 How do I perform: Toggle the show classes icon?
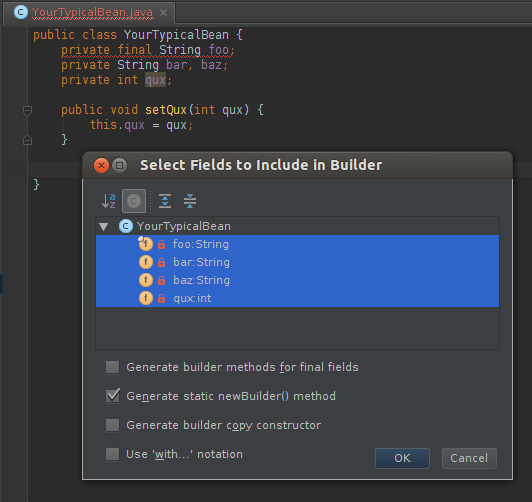(x=134, y=201)
